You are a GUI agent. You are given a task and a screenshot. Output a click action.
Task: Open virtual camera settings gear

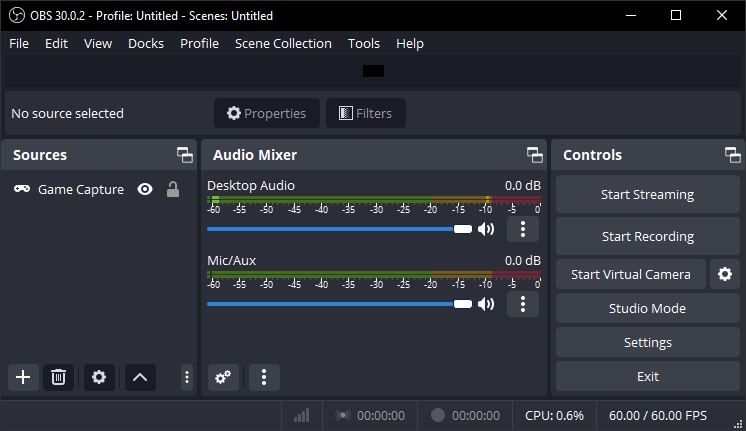pyautogui.click(x=725, y=274)
